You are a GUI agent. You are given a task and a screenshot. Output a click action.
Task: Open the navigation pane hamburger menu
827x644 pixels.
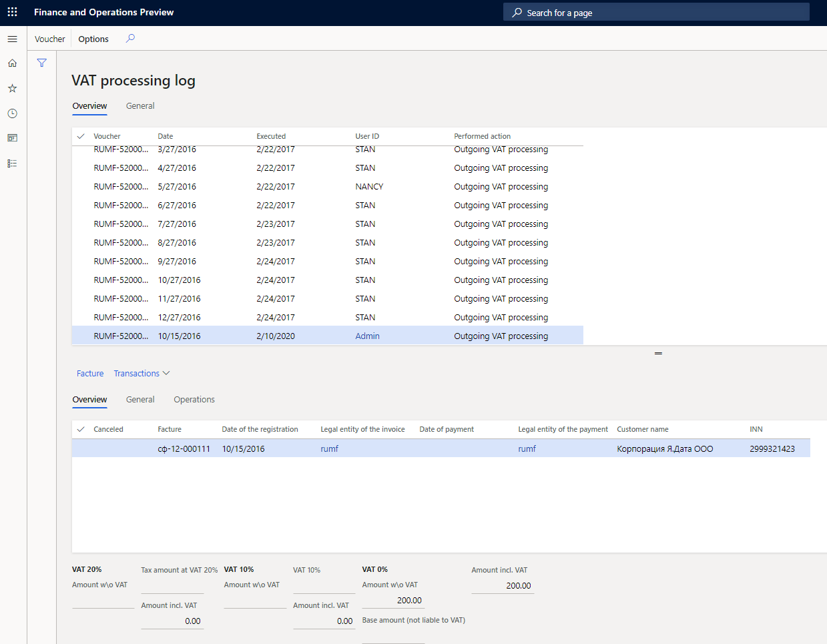[x=12, y=38]
